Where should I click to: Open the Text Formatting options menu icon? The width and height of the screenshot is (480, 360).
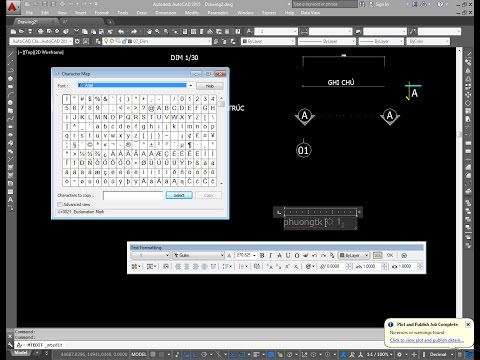[404, 256]
